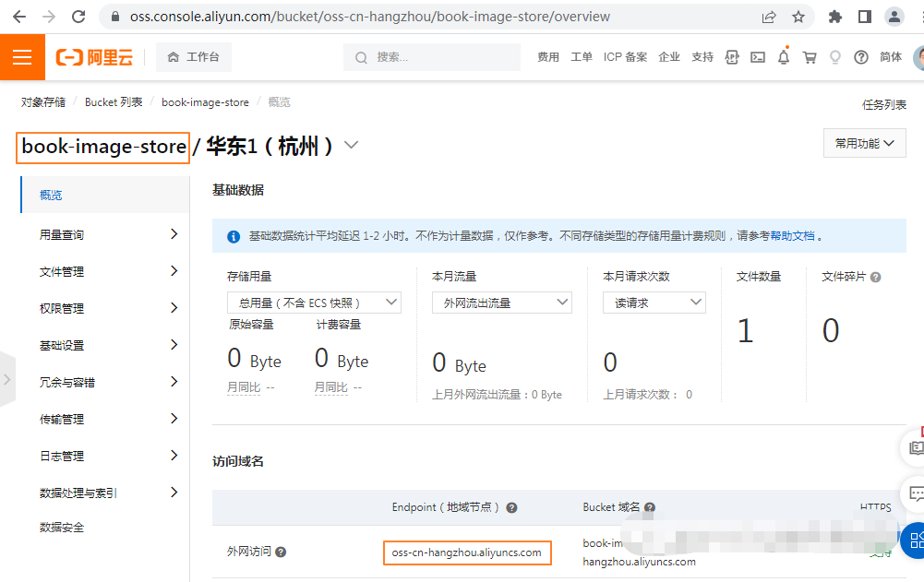Click the help question mark icon
Viewport: 924px width, 582px height.
861,57
